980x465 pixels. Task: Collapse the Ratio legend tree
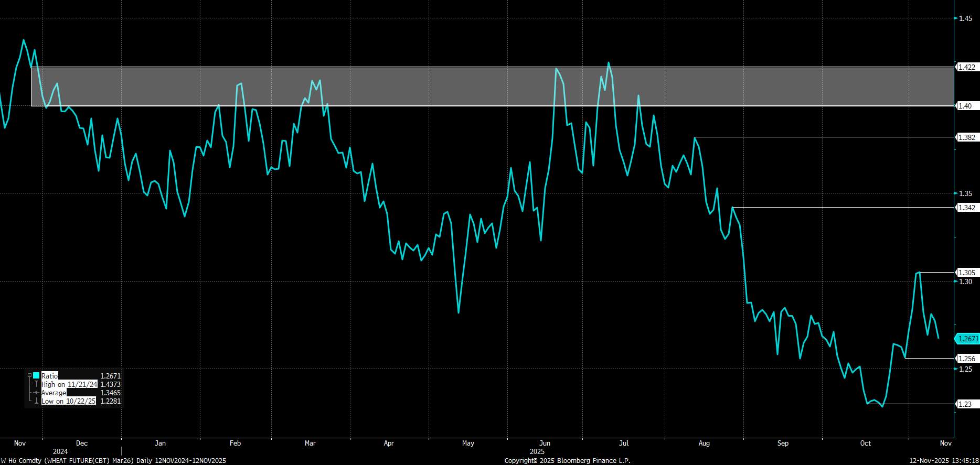[29, 375]
